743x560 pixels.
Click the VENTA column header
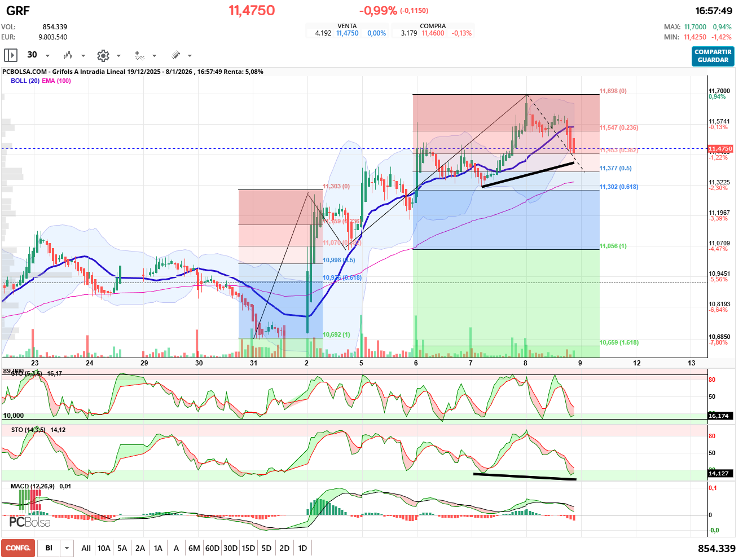[x=347, y=26]
